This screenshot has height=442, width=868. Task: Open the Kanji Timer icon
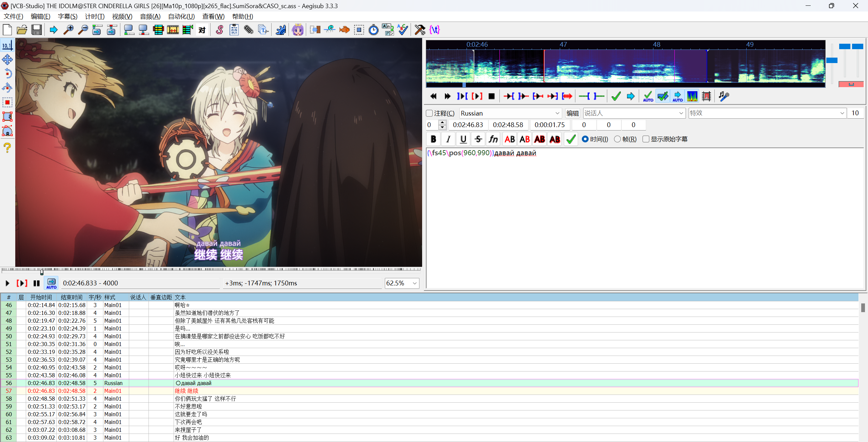388,30
